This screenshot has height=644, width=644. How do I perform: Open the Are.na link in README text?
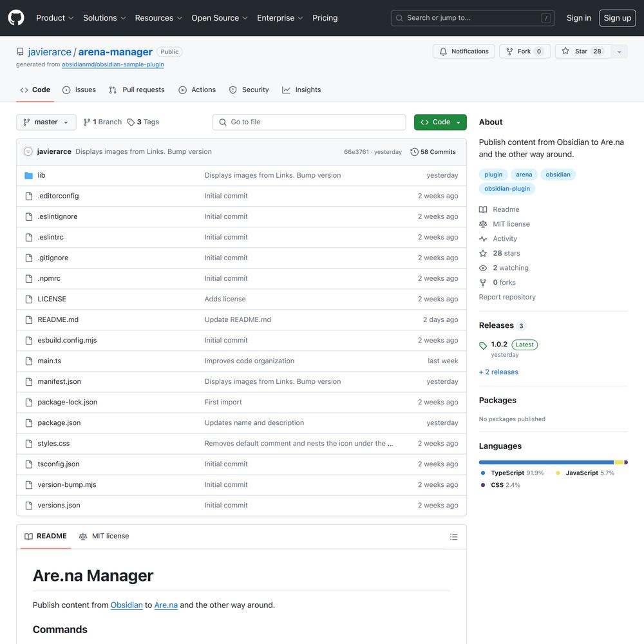click(x=166, y=605)
